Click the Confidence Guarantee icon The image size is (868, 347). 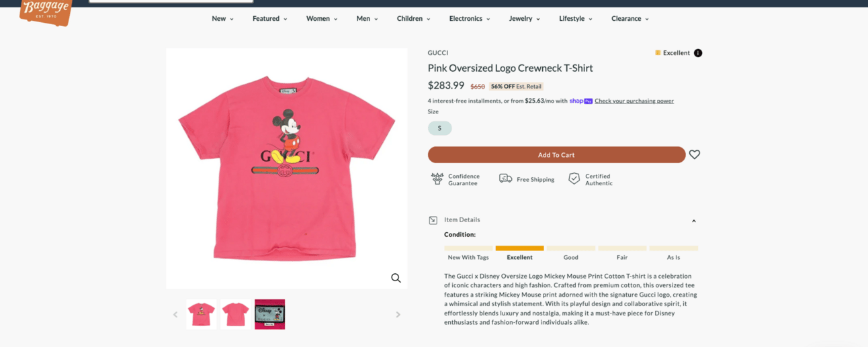click(437, 179)
